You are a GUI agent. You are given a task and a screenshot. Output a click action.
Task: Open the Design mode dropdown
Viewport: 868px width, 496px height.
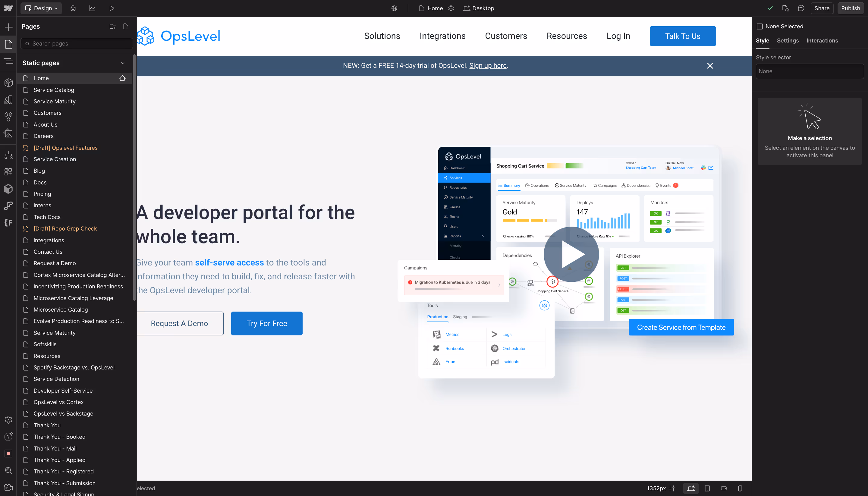(x=41, y=8)
